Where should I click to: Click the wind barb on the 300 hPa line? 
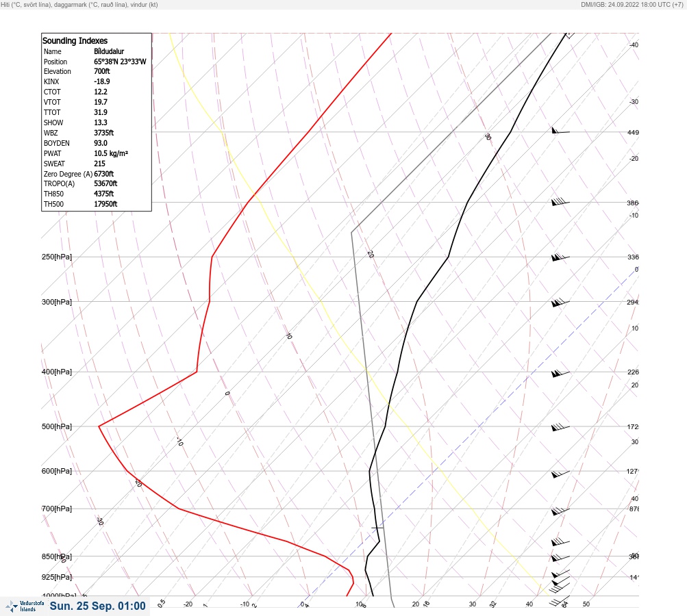point(560,303)
